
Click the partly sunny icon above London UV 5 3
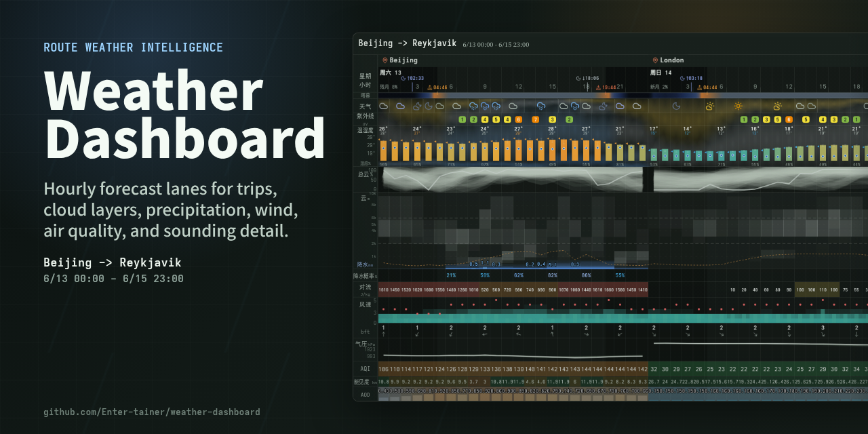[x=777, y=106]
